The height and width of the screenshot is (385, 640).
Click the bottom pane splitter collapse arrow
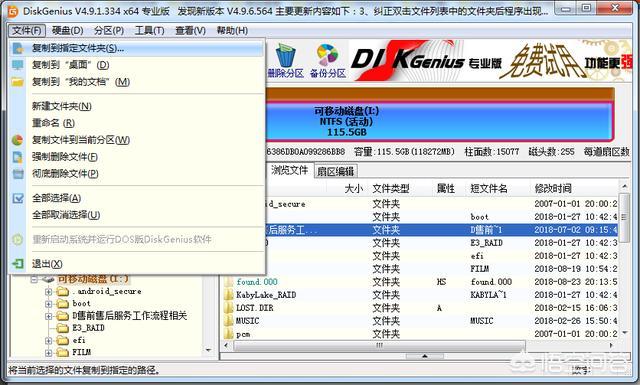point(424,356)
